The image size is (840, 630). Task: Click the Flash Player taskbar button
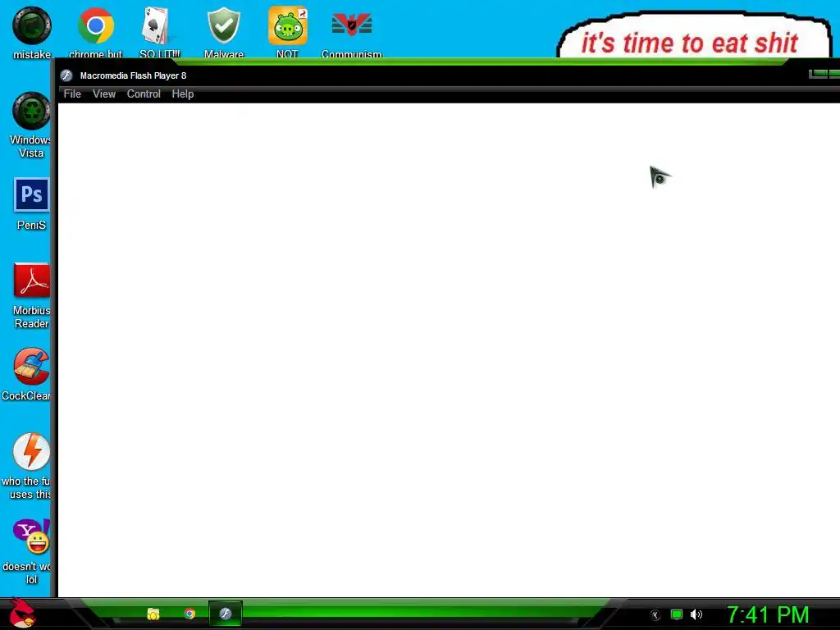tap(226, 614)
